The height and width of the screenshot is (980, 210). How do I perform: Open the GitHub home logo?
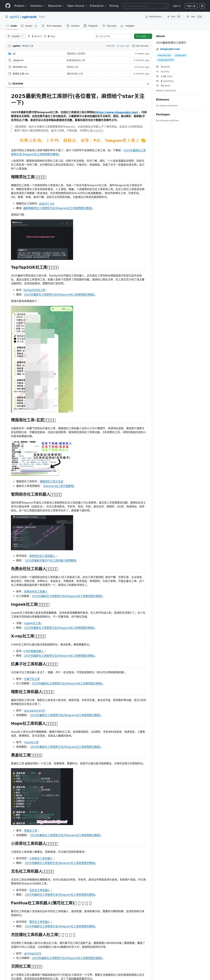tap(8, 6)
